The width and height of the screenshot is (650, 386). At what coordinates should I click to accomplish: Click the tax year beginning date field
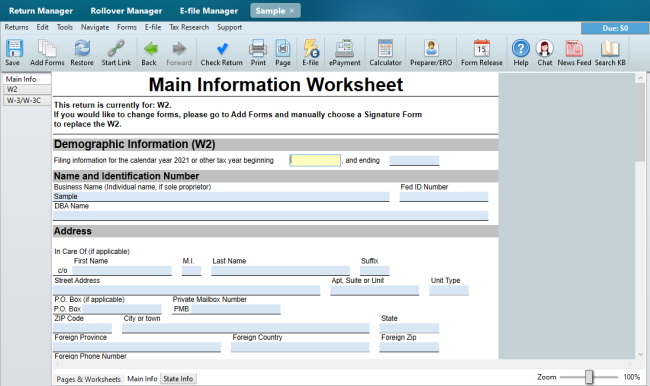(315, 160)
